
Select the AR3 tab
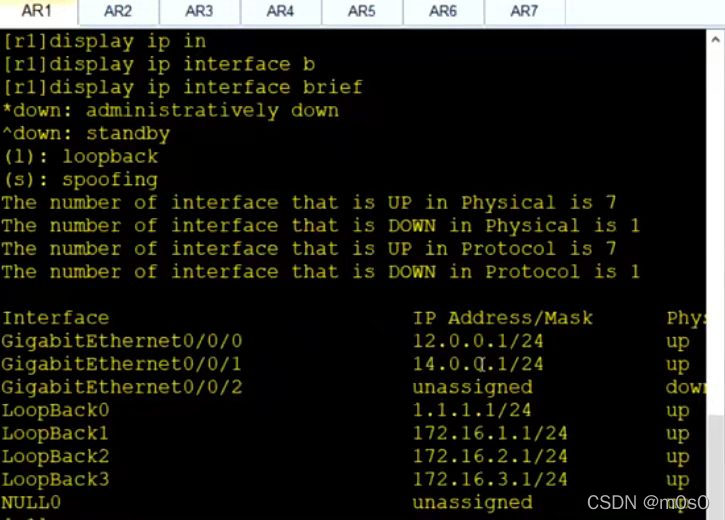(x=199, y=12)
